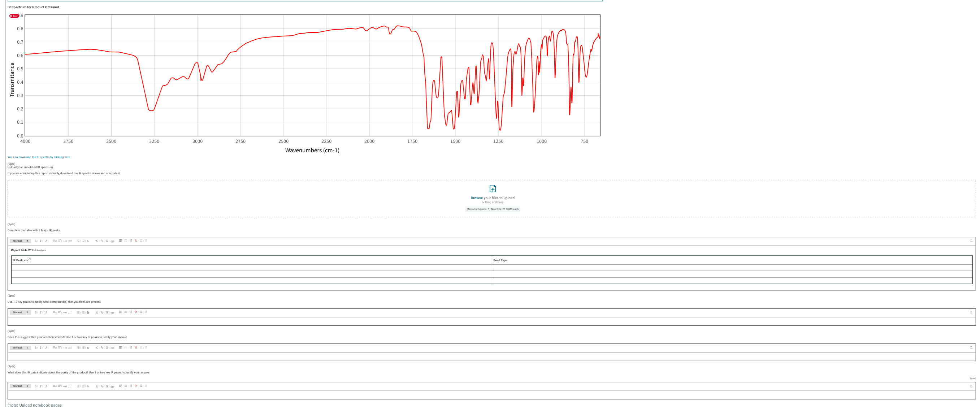Image resolution: width=980 pixels, height=407 pixels.
Task: Apply superscript in the purity answer editor
Action: pos(60,386)
